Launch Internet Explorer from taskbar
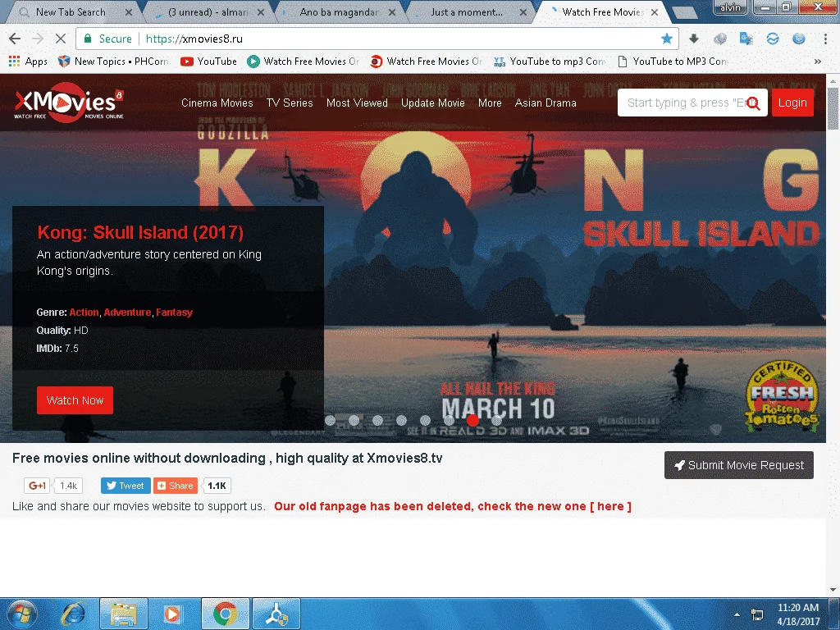Viewport: 840px width, 630px height. (73, 614)
